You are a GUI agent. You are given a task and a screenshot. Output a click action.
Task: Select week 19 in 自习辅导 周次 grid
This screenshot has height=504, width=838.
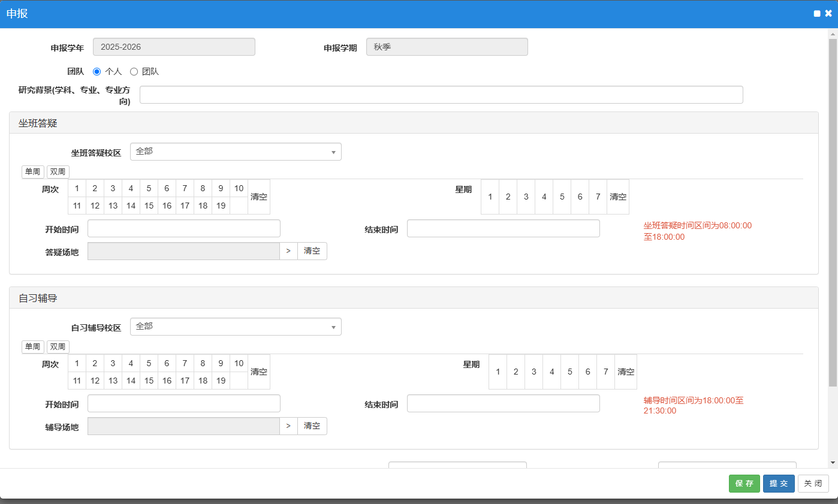pos(221,381)
